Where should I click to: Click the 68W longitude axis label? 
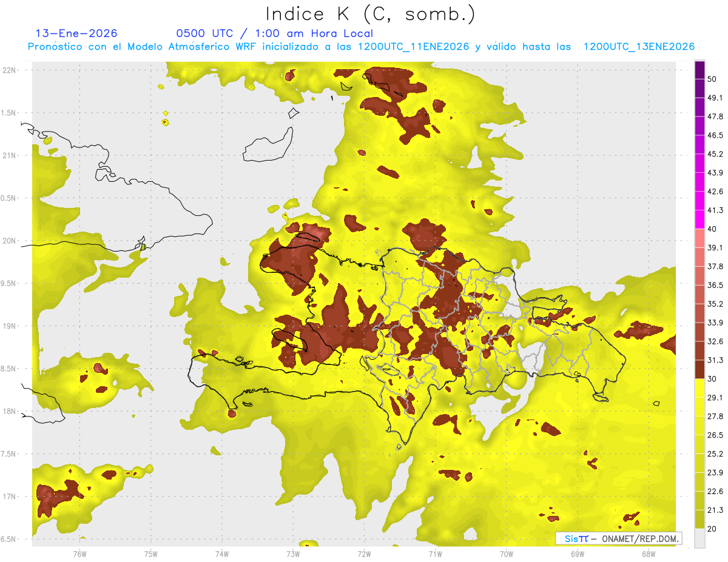coord(648,554)
